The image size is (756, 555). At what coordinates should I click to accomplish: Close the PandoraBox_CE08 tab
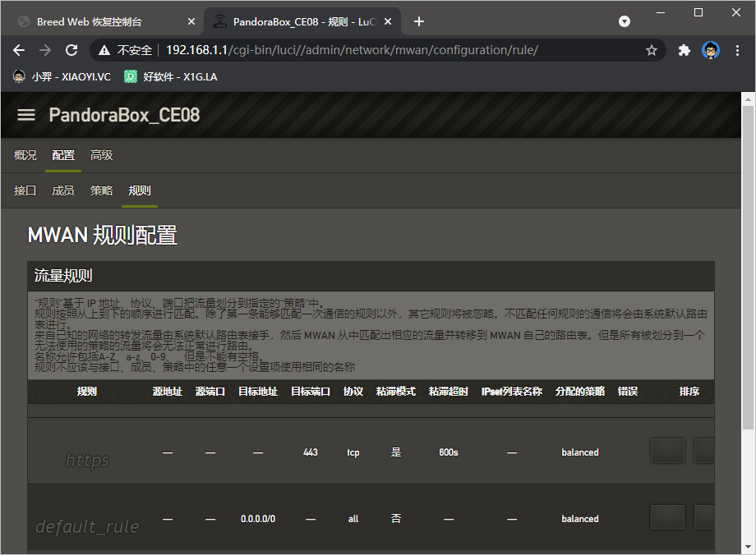[388, 21]
